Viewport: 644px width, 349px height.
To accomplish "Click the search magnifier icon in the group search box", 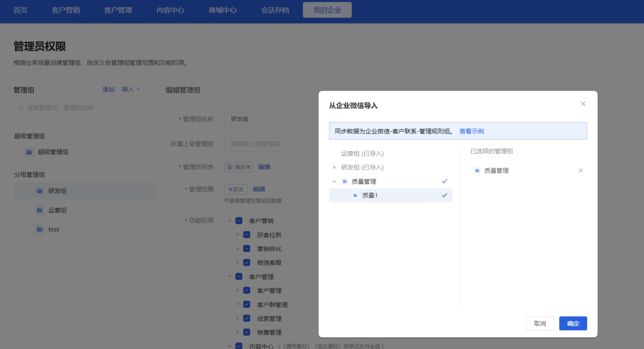I will (21, 108).
